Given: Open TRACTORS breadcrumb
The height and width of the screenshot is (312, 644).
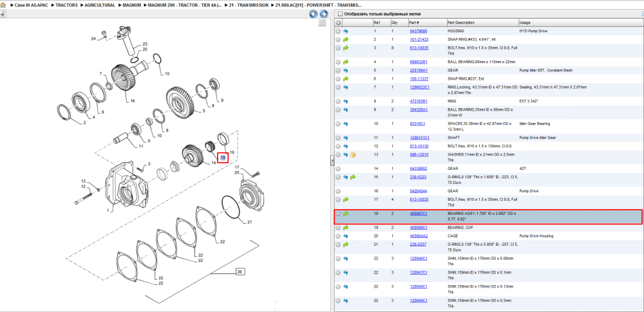Looking at the screenshot, I should (66, 5).
